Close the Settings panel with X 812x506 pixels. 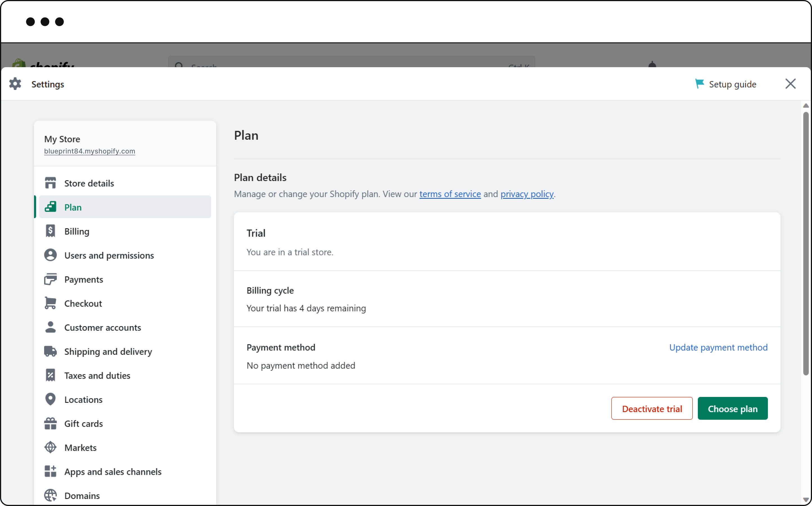(791, 84)
